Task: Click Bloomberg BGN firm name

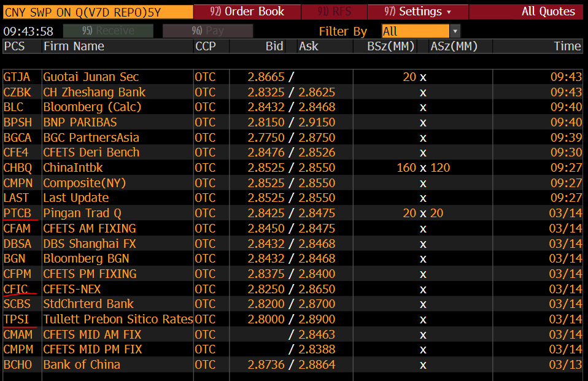Action: (87, 259)
